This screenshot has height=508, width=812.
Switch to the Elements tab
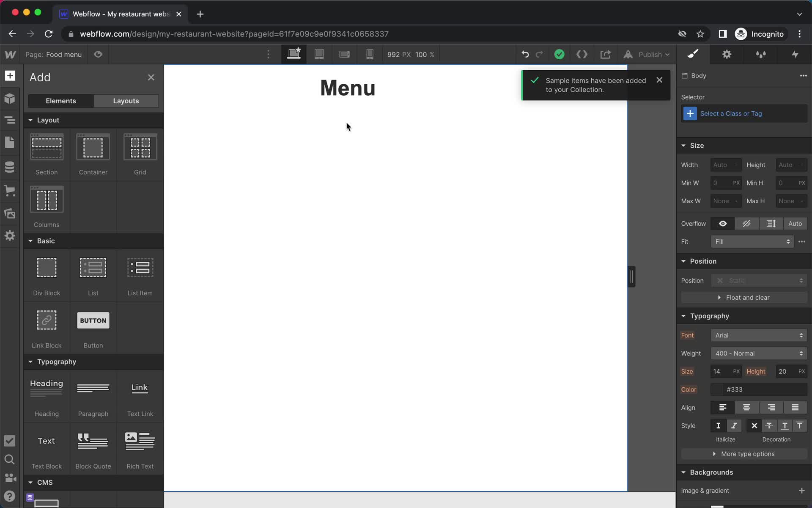pos(61,100)
